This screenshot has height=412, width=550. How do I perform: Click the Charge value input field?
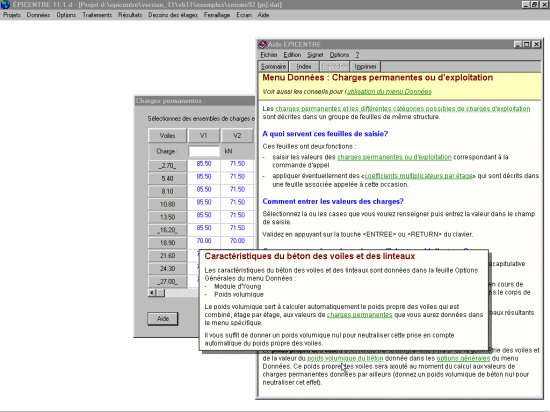204,151
